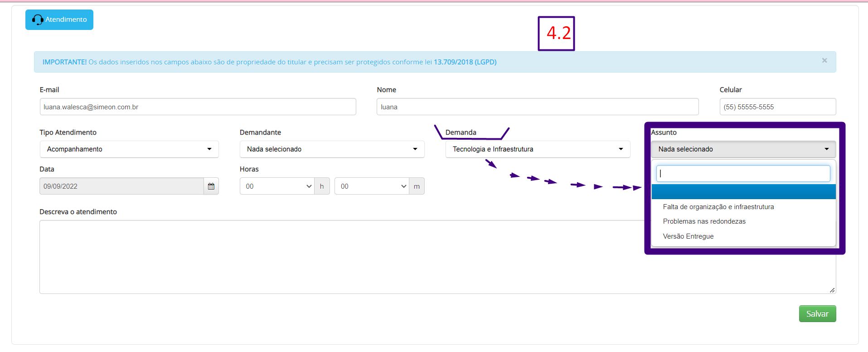Screen dimensions: 868x352
Task: Dismiss the LGPD alert with the X
Action: tap(824, 61)
